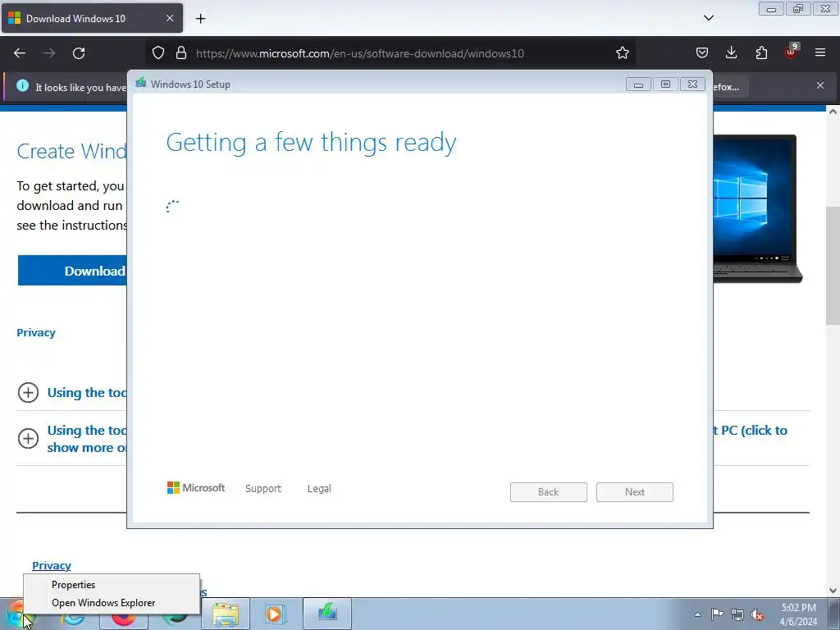Open the Firefox hamburger menu
This screenshot has width=840, height=630.
(x=820, y=52)
